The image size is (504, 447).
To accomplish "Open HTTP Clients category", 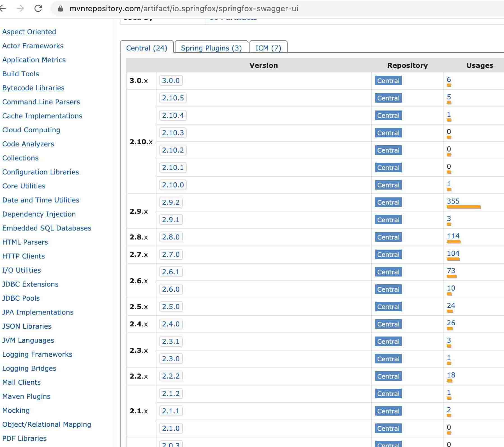I will pyautogui.click(x=24, y=256).
